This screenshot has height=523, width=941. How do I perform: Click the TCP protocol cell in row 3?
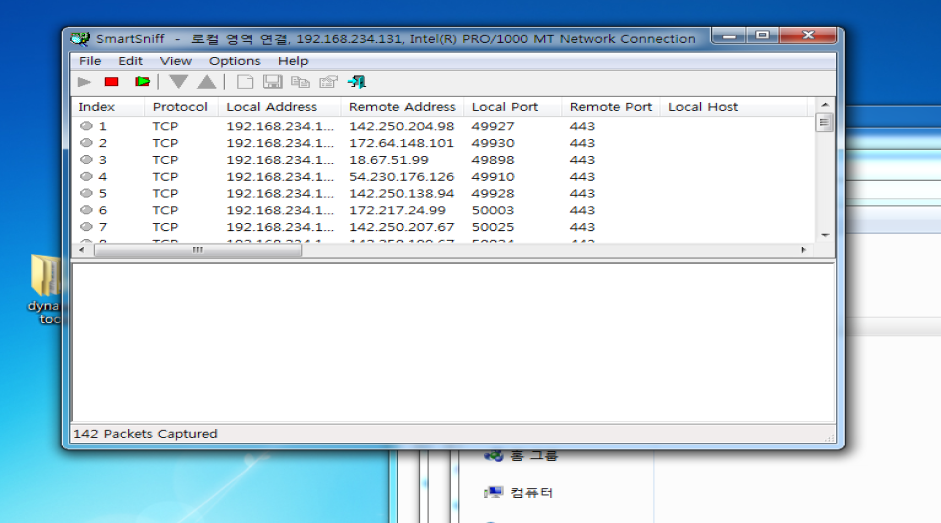[x=165, y=160]
